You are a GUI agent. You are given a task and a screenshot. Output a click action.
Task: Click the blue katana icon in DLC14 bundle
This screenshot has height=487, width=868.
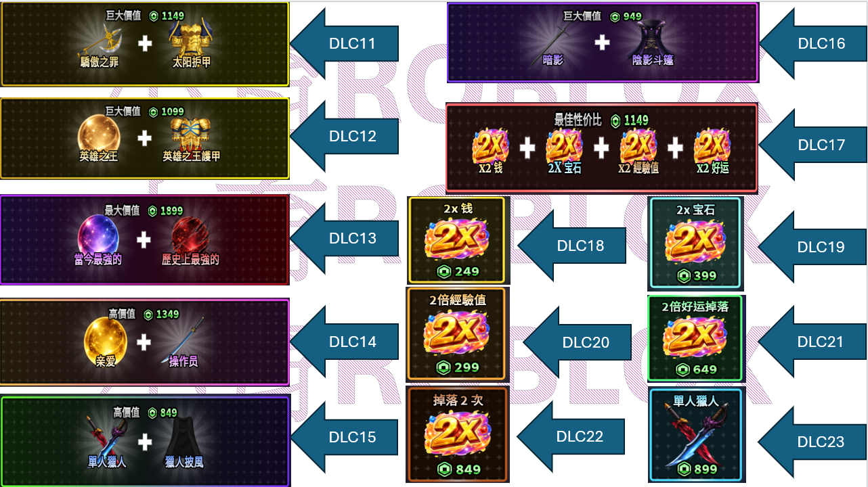(x=183, y=339)
